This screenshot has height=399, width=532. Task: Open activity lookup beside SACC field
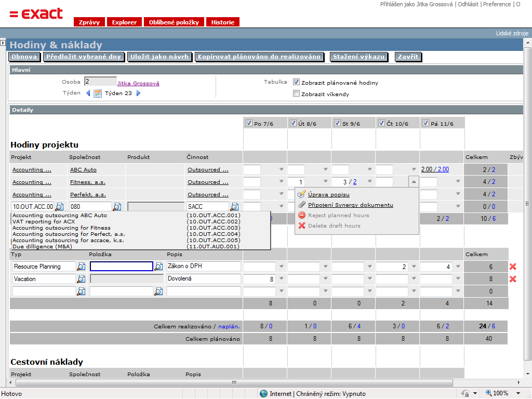coord(234,206)
